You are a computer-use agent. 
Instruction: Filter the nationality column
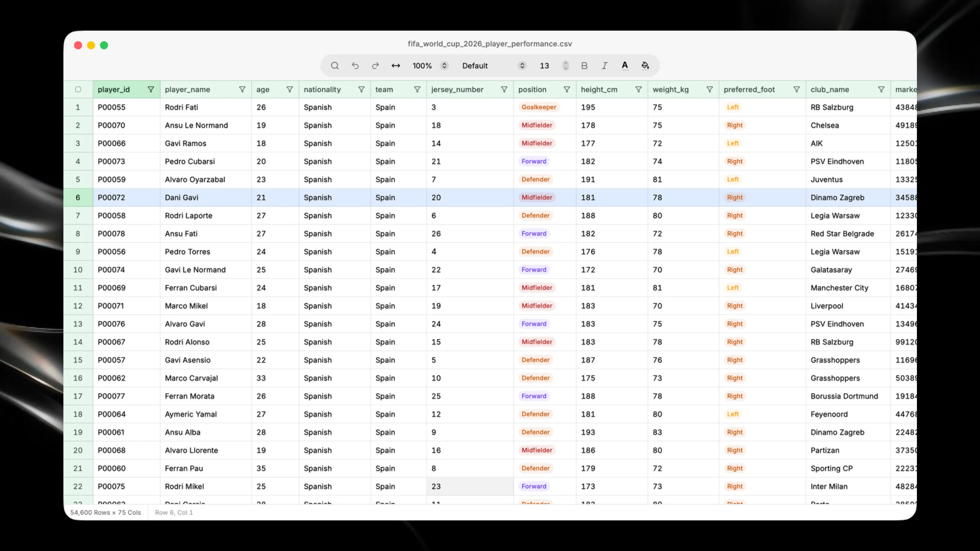(361, 90)
